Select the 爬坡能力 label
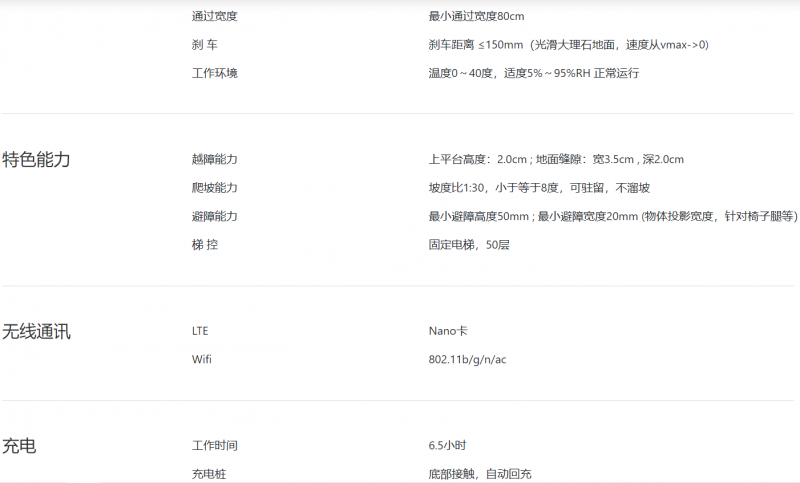The height and width of the screenshot is (483, 800). (214, 188)
